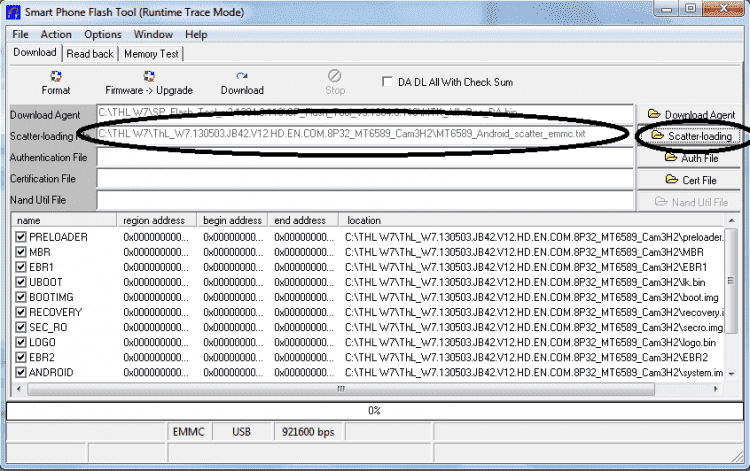Click the Firmware -> Upgrade icon
The width and height of the screenshot is (750, 471).
tap(149, 76)
